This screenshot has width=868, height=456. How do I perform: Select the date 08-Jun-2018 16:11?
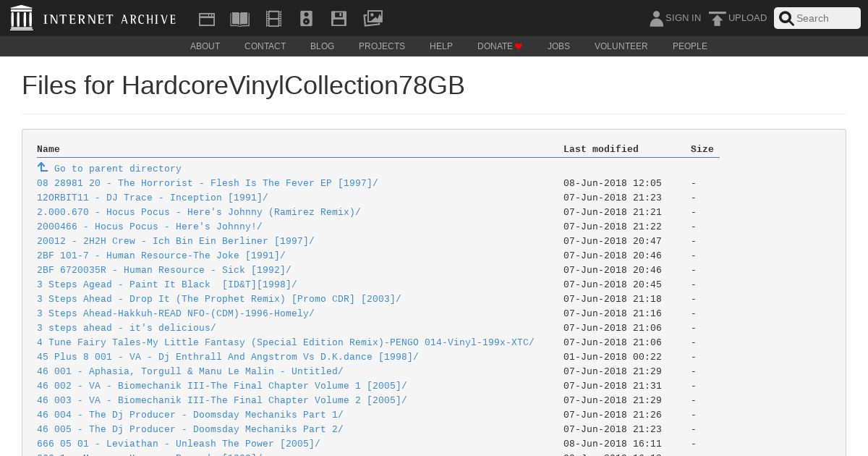point(613,444)
